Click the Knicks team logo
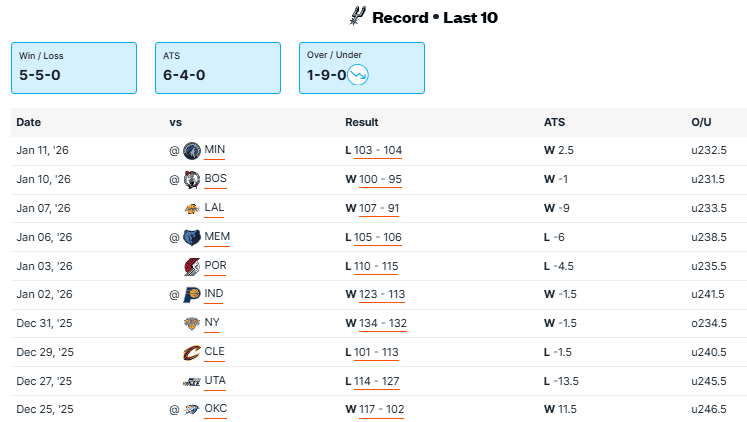This screenshot has width=747, height=422. pyautogui.click(x=192, y=324)
